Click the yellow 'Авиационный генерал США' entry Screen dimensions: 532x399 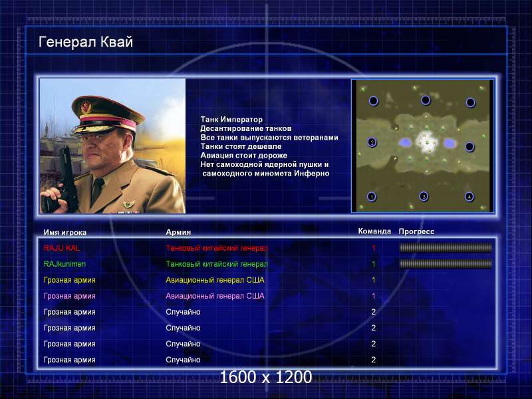tap(215, 280)
